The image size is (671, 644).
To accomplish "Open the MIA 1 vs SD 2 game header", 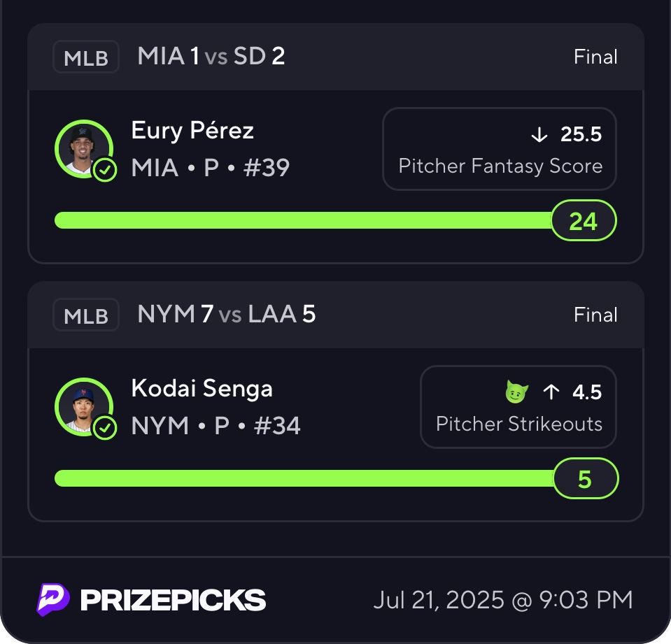I will pyautogui.click(x=211, y=57).
